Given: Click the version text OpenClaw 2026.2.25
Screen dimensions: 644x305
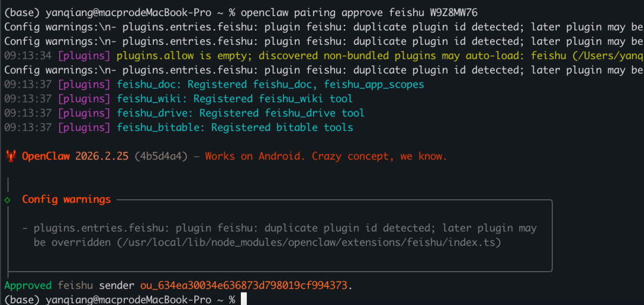Looking at the screenshot, I should [75, 157].
